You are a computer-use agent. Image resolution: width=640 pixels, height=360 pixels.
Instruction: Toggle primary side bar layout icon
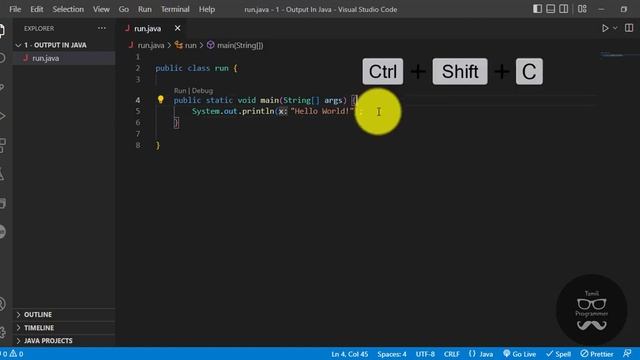[538, 9]
